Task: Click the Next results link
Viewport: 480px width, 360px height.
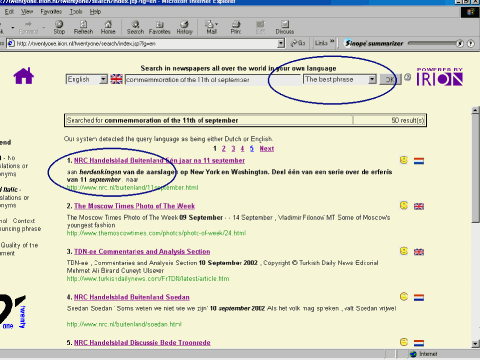Action: [x=267, y=149]
